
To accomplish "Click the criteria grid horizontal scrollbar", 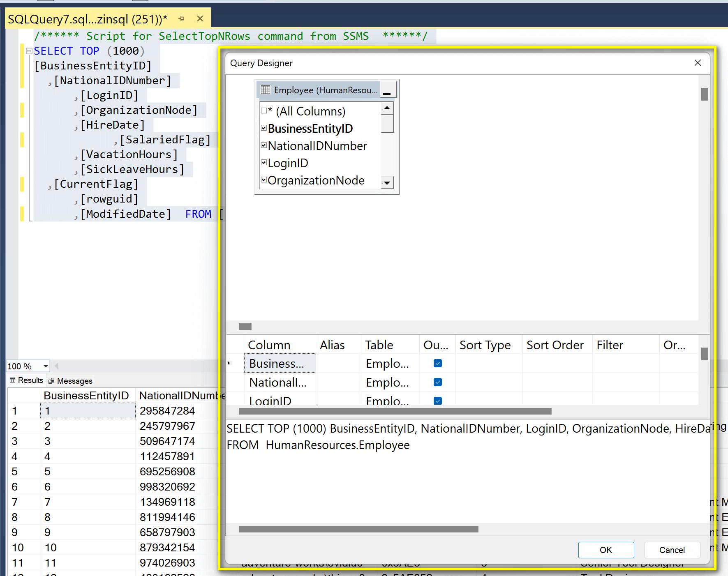I will (x=395, y=411).
